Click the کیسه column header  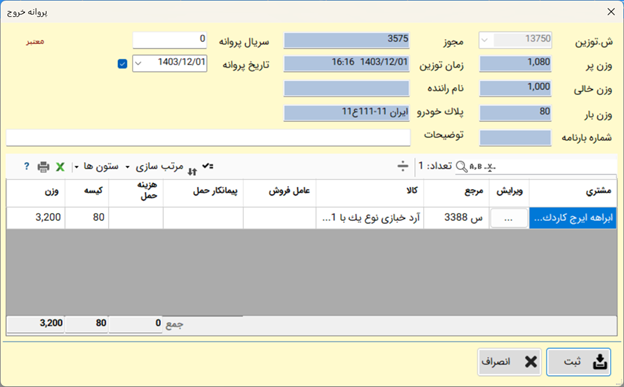click(87, 193)
